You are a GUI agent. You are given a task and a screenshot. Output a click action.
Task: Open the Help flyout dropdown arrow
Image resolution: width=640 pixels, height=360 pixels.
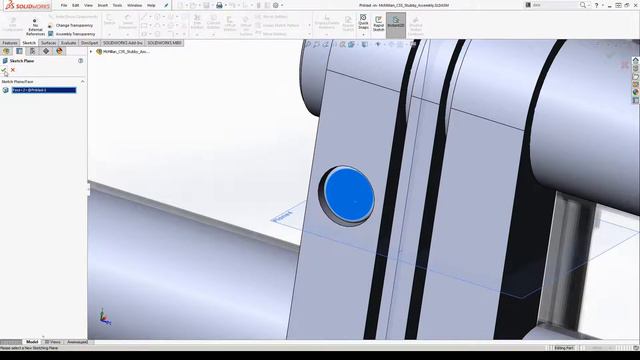coord(602,5)
